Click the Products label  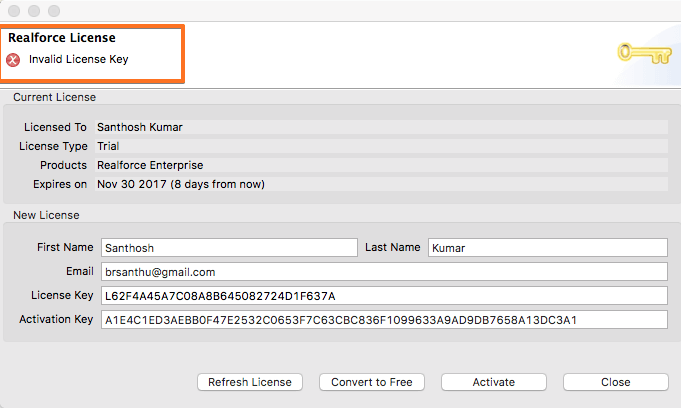click(x=63, y=165)
